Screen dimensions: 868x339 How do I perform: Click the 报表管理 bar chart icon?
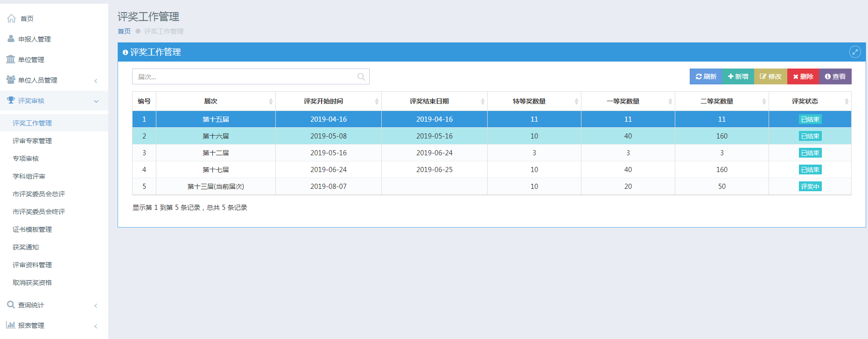11,325
